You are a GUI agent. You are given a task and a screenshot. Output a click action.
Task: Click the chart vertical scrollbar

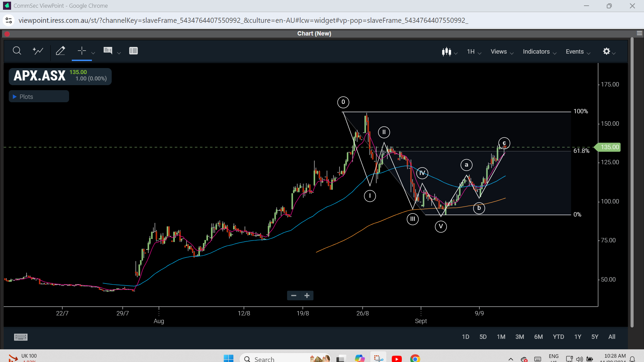click(x=632, y=183)
